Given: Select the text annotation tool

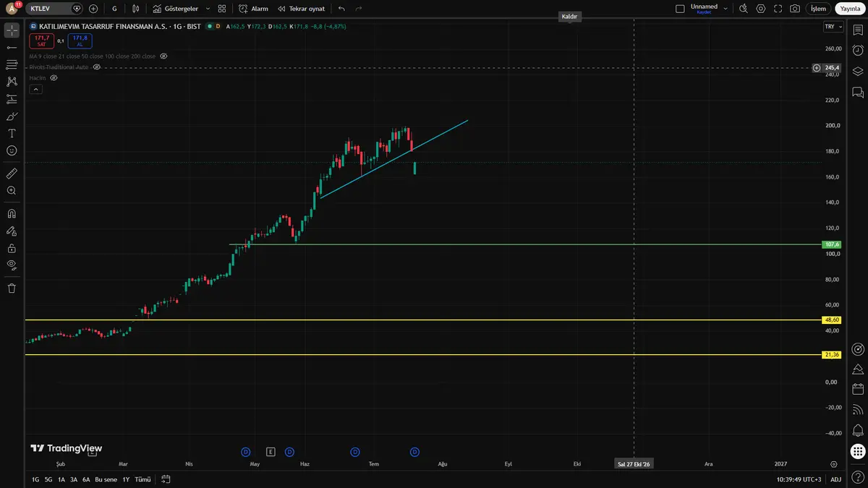Looking at the screenshot, I should (x=12, y=134).
